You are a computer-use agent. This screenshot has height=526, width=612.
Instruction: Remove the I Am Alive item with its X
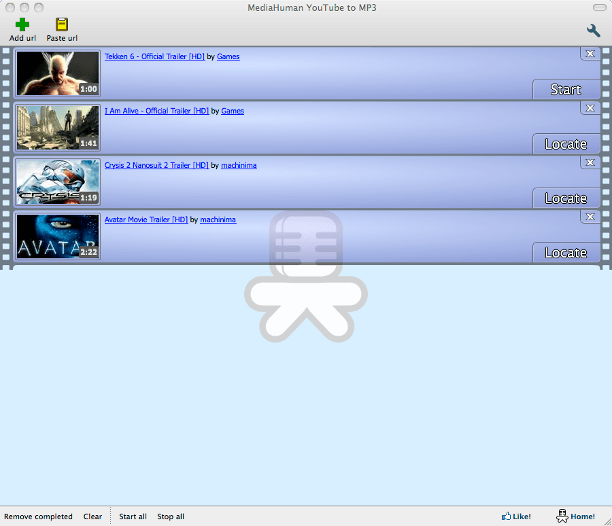pos(590,108)
